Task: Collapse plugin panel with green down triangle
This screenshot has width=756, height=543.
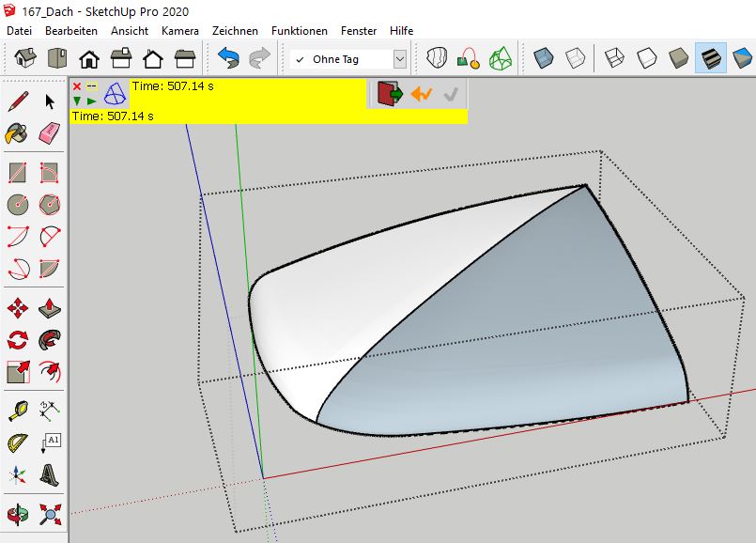Action: pos(77,101)
